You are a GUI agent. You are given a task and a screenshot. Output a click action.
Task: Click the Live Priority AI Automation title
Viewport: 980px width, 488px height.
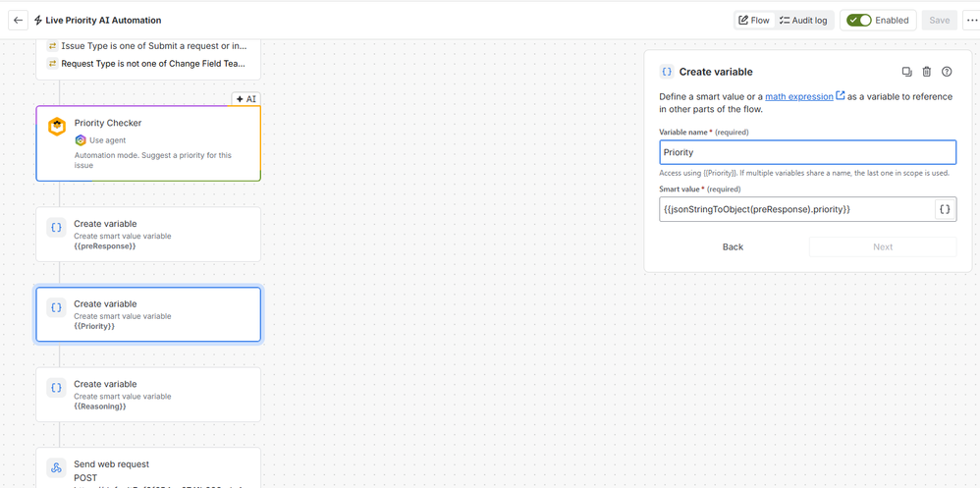click(103, 20)
